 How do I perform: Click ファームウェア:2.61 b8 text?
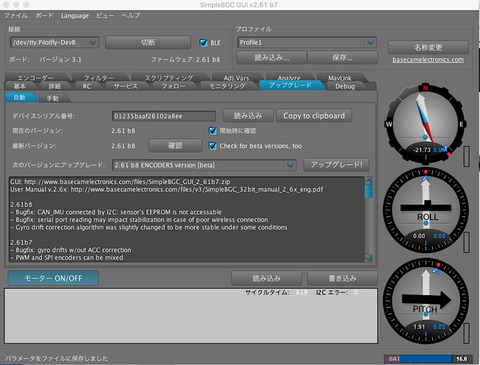pyautogui.click(x=185, y=60)
